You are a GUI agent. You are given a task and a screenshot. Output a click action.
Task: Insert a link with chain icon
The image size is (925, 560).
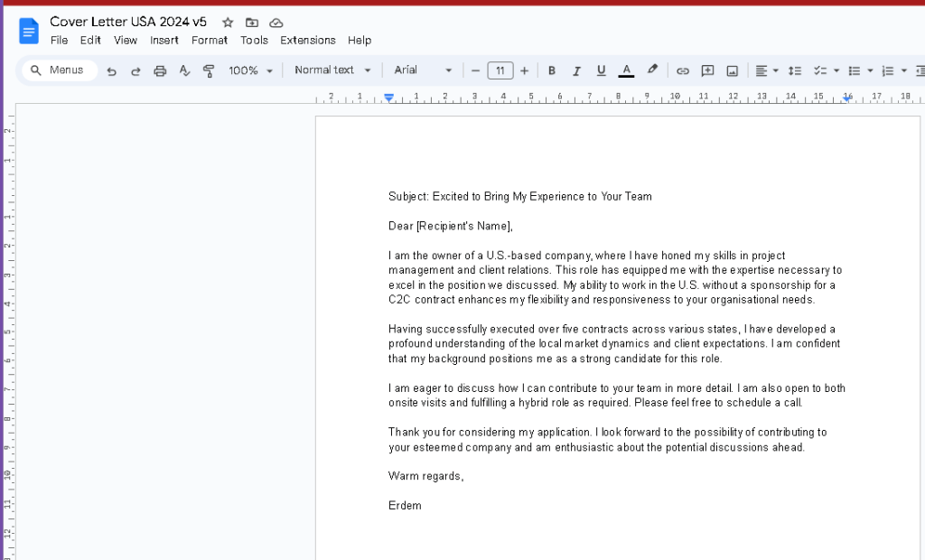(683, 70)
